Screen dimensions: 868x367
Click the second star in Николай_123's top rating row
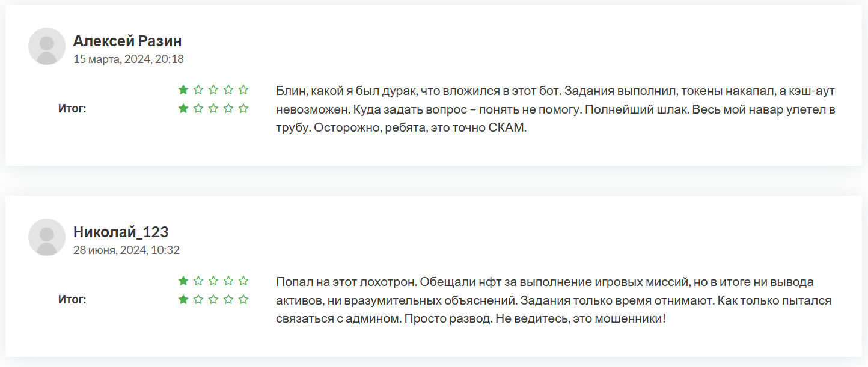(198, 281)
